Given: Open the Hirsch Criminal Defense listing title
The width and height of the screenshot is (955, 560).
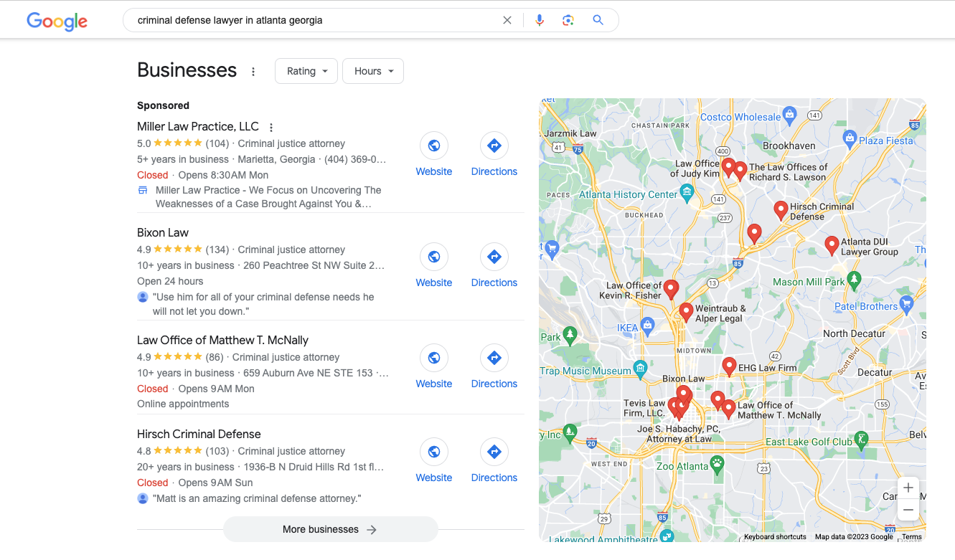Looking at the screenshot, I should [x=199, y=434].
